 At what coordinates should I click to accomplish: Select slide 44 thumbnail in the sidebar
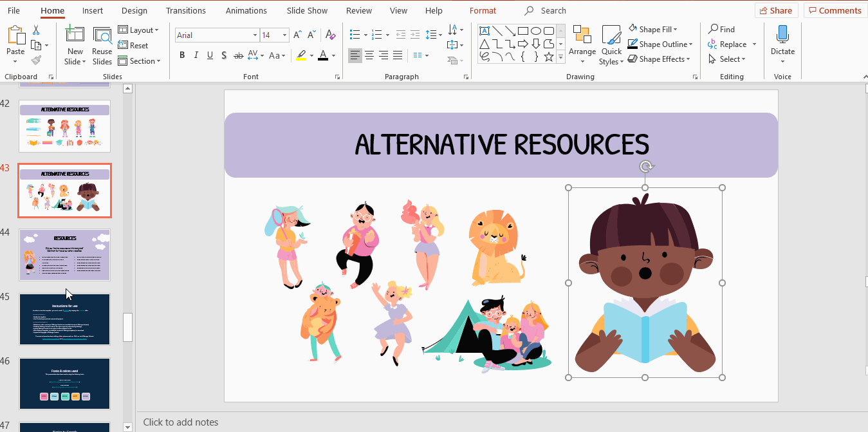(64, 255)
